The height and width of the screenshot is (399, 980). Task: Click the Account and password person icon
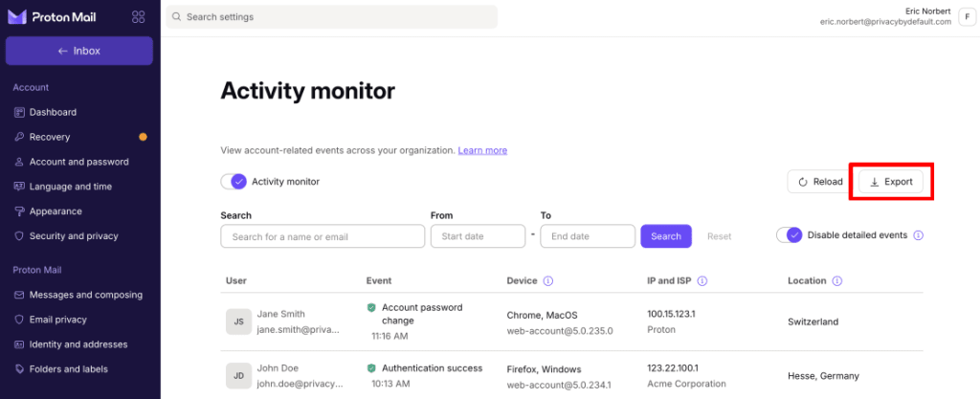[19, 162]
